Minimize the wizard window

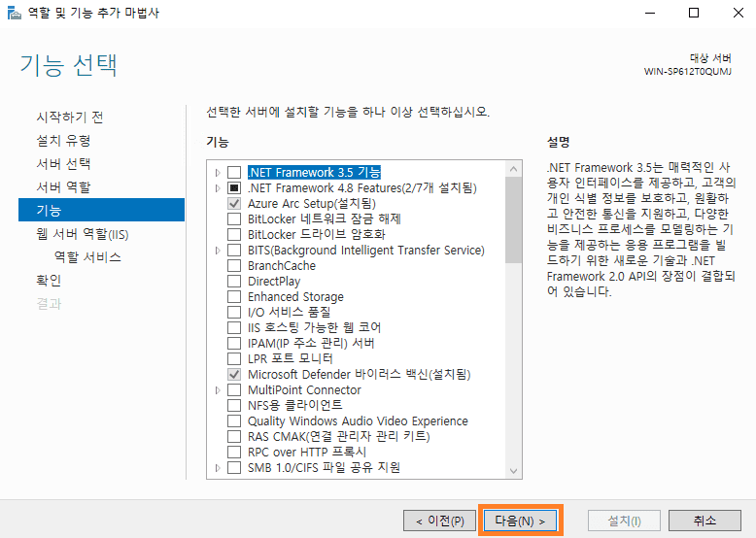point(650,13)
